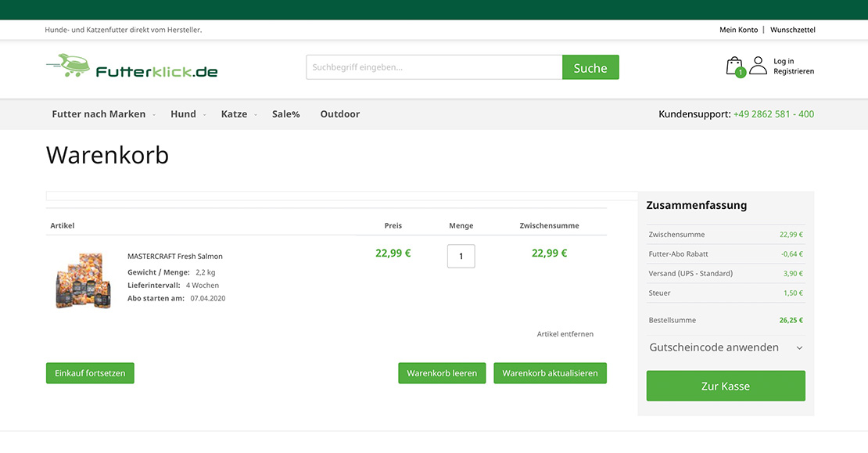The image size is (868, 453).
Task: Open the Wunschzettel link
Action: tap(792, 30)
